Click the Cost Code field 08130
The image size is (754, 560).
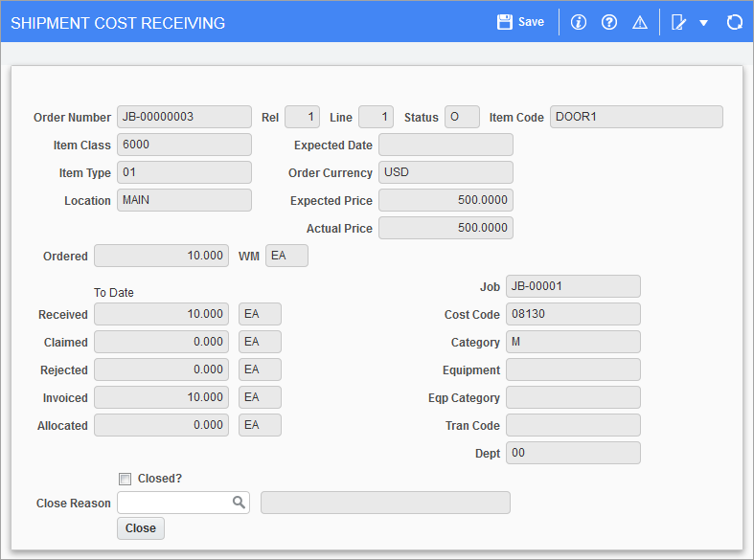573,314
